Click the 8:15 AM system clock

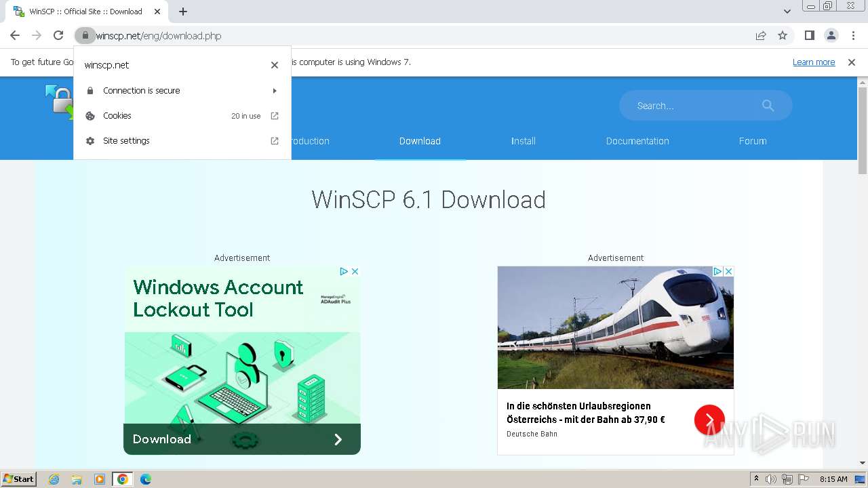click(x=833, y=479)
